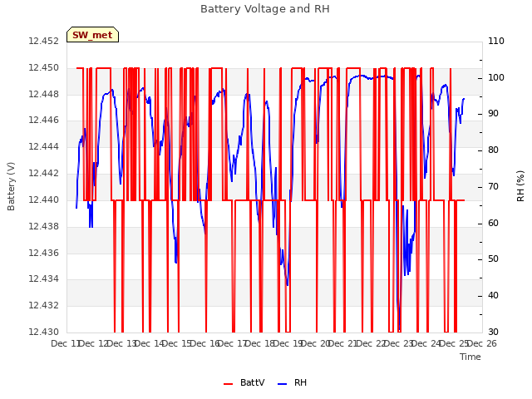This screenshot has height=399, width=532.
Task: Click the 100 RH tick label
Action: pos(496,77)
